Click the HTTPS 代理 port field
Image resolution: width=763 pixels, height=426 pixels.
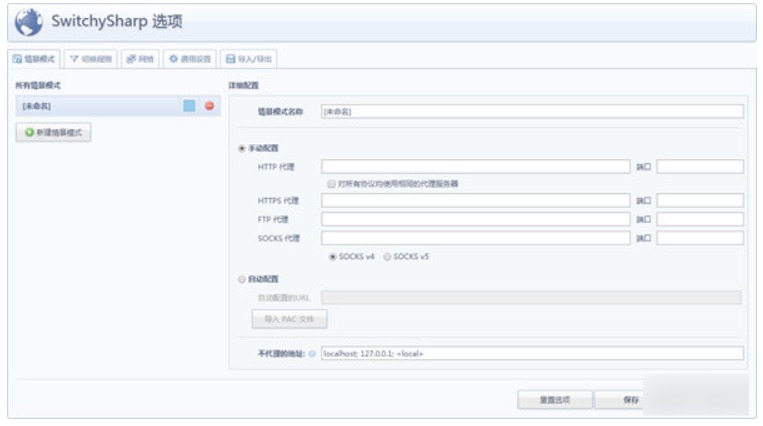click(700, 200)
